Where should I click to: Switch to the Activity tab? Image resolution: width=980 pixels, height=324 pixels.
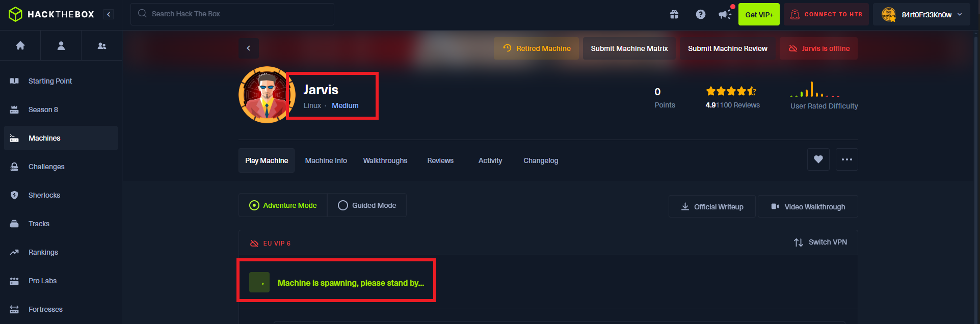coord(490,160)
